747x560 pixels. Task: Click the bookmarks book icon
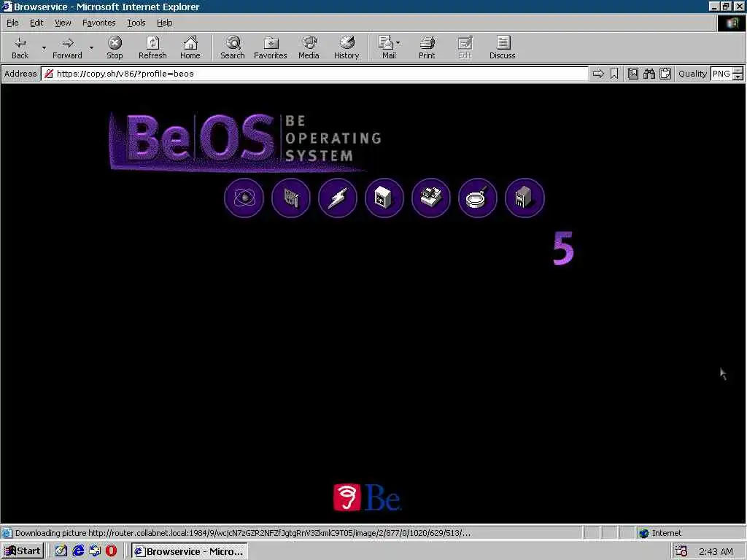633,74
